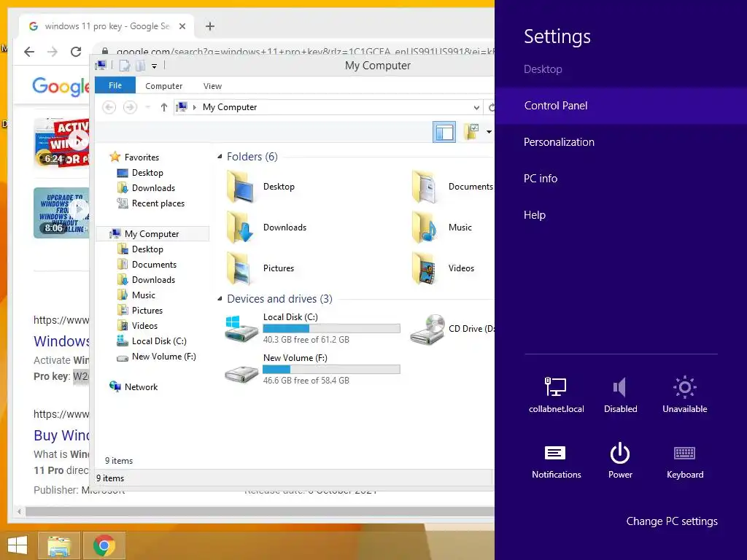Click the folder options toolbar icon
This screenshot has width=747, height=560.
[472, 132]
